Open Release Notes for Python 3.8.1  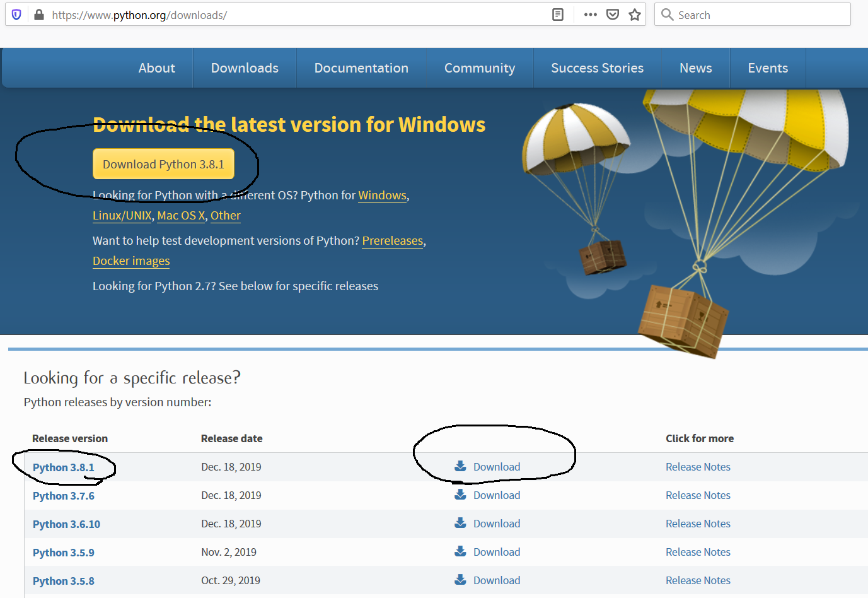point(698,467)
